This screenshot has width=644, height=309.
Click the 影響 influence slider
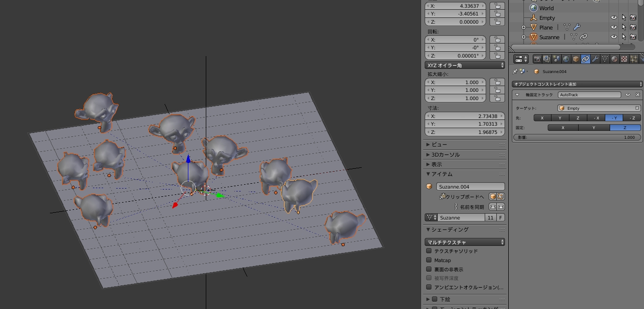[577, 137]
